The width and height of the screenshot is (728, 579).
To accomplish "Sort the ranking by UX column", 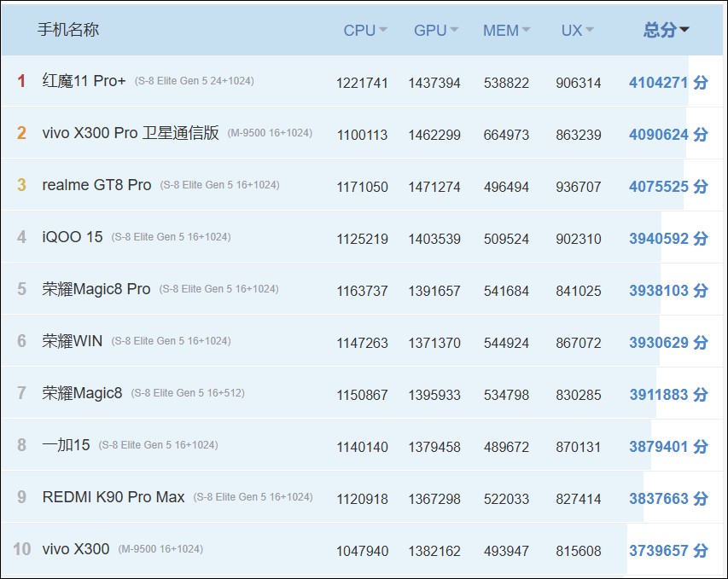I will tap(577, 31).
